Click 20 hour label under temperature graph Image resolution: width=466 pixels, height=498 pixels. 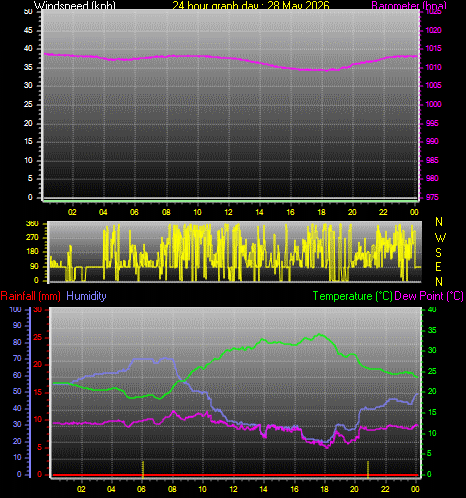(x=354, y=489)
